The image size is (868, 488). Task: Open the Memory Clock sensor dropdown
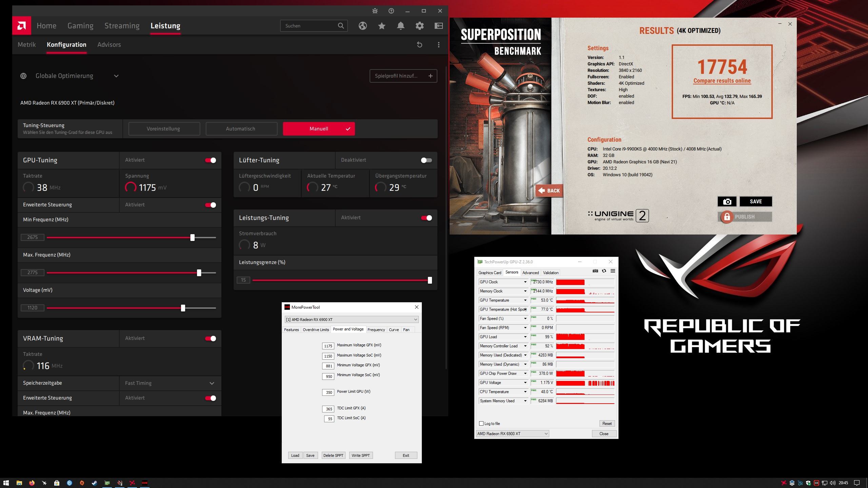point(525,291)
